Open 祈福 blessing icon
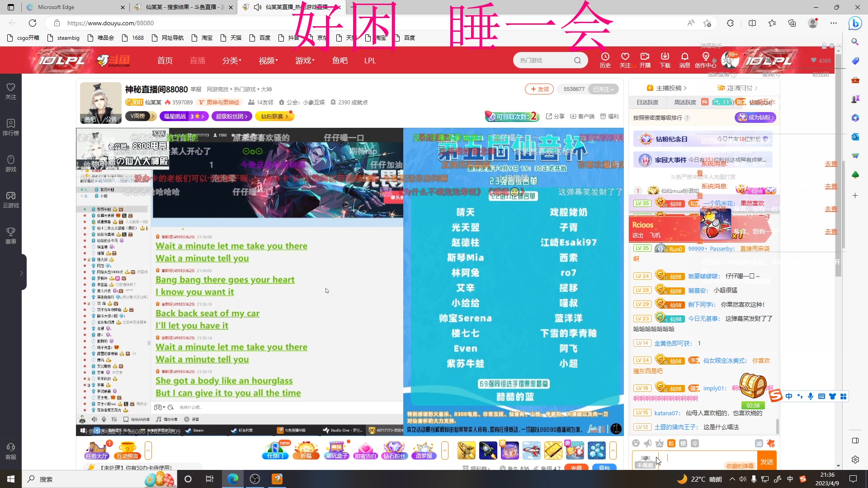Viewport: 868px width, 488px height. pyautogui.click(x=306, y=450)
